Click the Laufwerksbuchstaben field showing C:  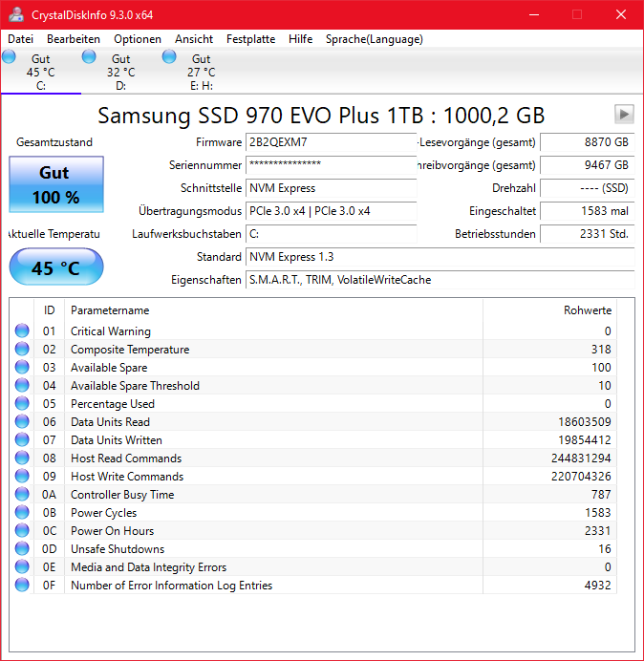[331, 234]
